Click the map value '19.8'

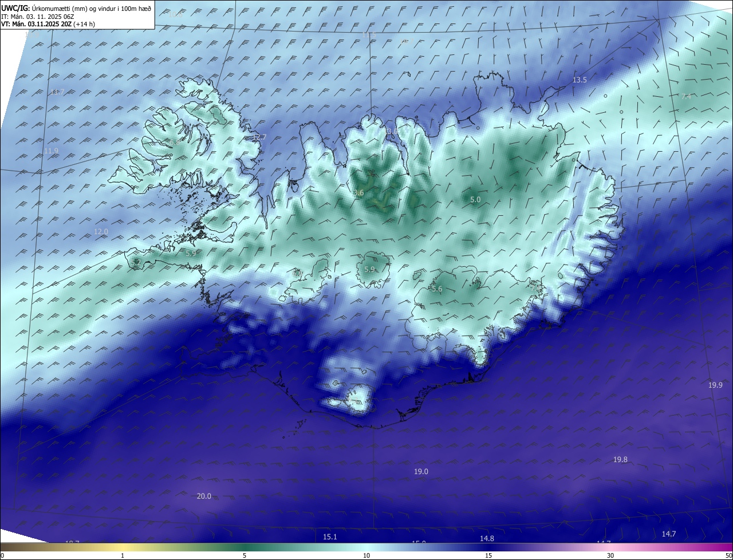(620, 460)
